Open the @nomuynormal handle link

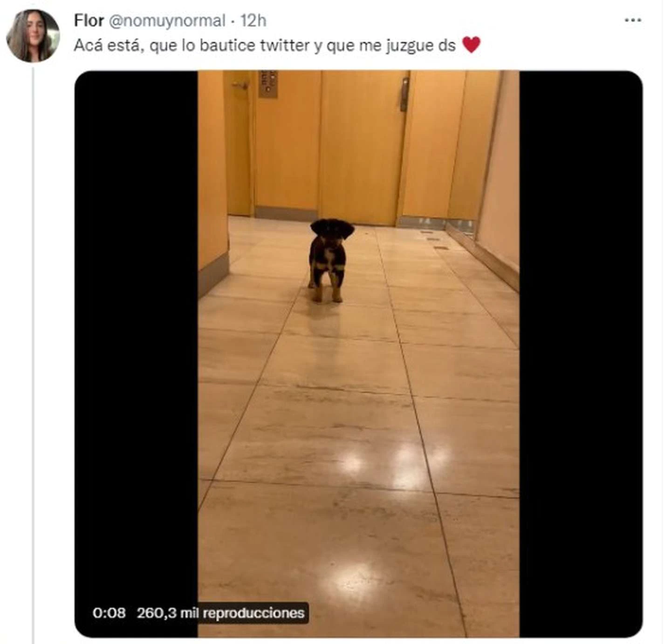167,21
